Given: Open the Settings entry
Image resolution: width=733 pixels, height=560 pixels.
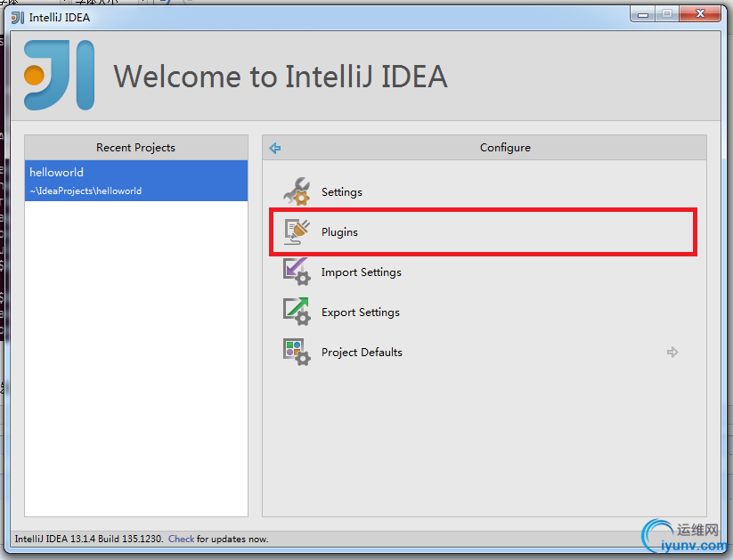Looking at the screenshot, I should tap(341, 192).
